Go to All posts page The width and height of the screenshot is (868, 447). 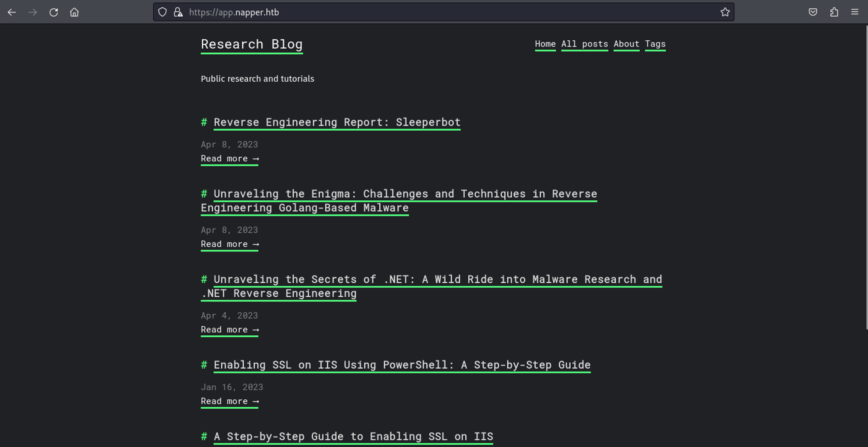point(584,44)
